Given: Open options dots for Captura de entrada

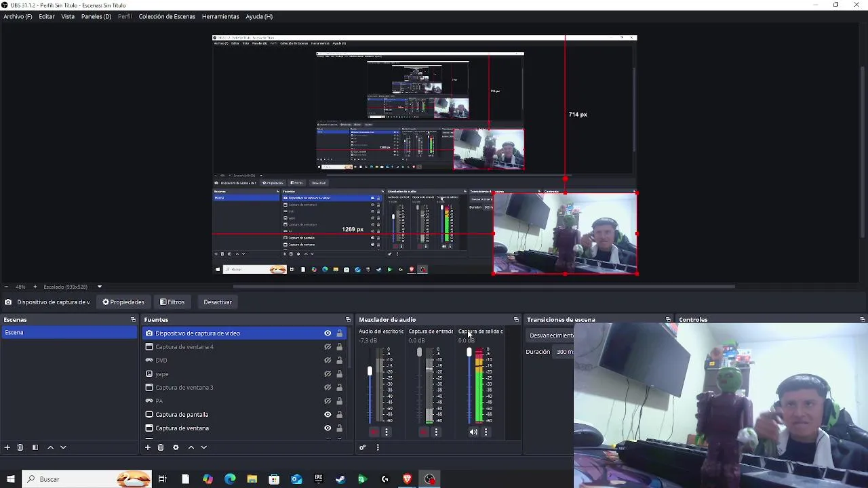Looking at the screenshot, I should tap(436, 432).
